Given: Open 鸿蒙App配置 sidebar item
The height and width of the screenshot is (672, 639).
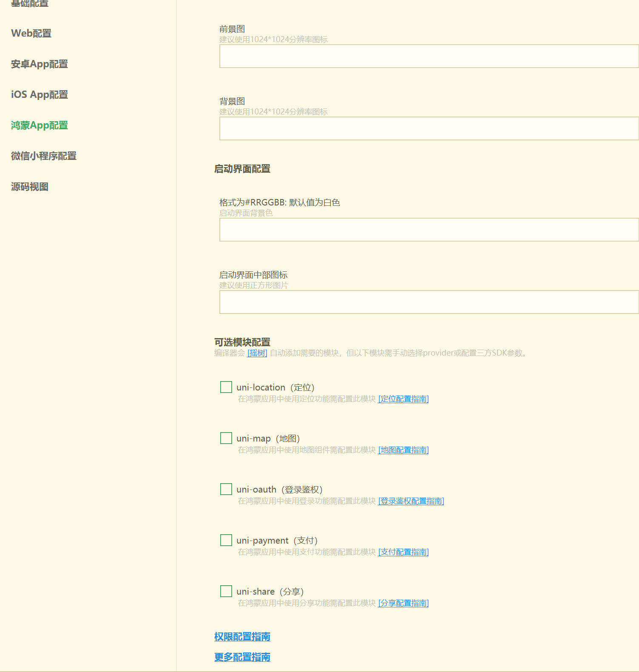Looking at the screenshot, I should pos(39,125).
